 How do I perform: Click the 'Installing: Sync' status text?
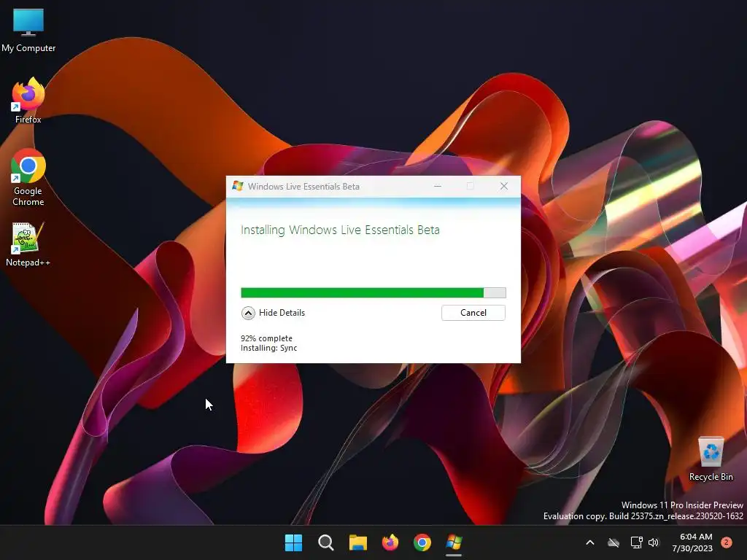pos(268,348)
